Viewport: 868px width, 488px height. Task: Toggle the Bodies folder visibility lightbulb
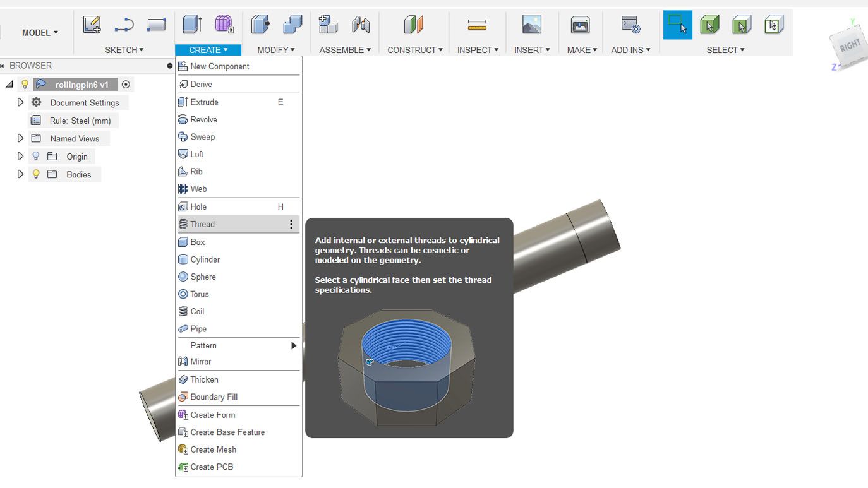click(36, 174)
